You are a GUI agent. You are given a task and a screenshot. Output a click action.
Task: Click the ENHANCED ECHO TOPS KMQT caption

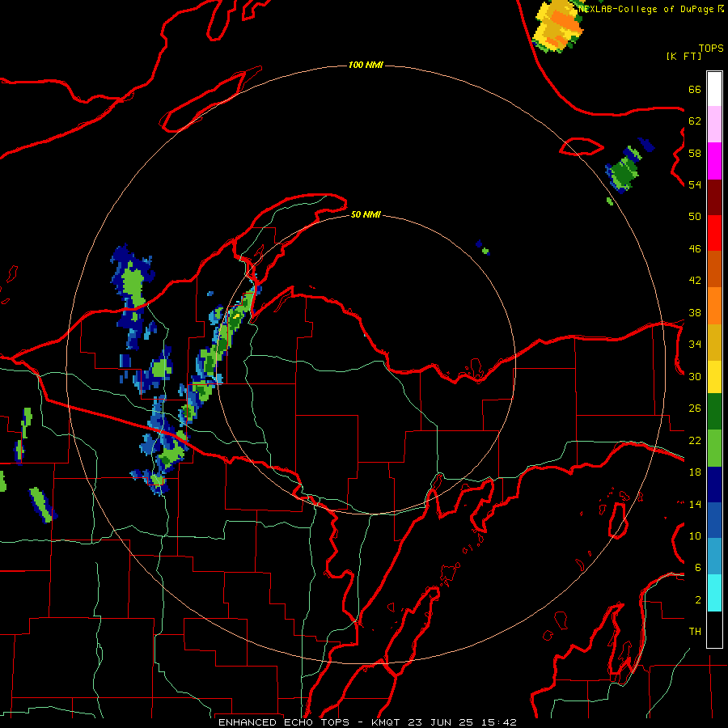(367, 722)
